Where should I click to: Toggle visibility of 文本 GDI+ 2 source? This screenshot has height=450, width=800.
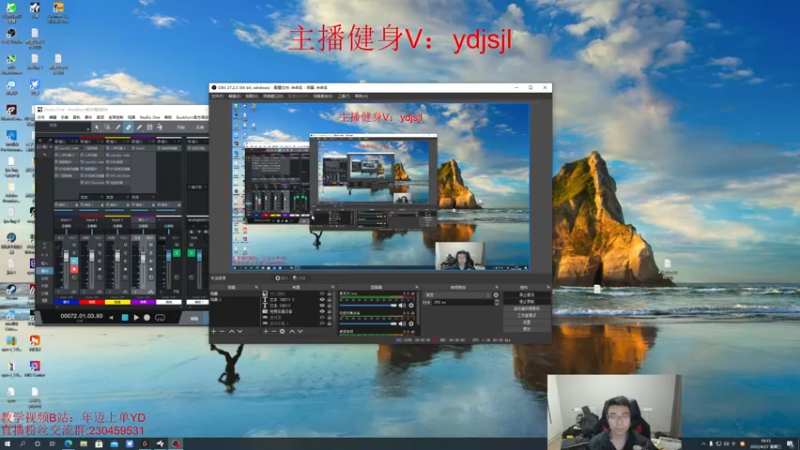[x=322, y=299]
